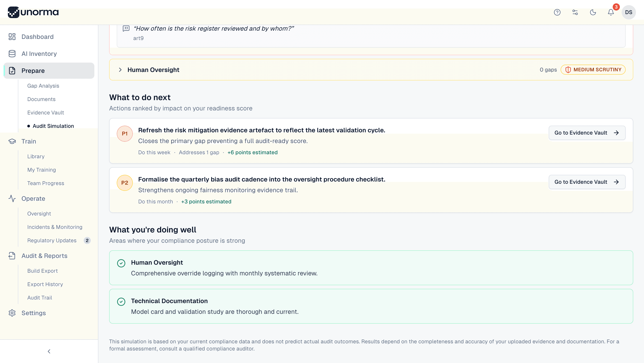Open Build Export page

pos(42,271)
